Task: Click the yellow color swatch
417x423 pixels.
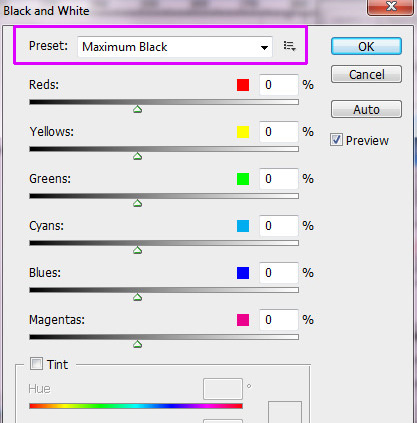Action: 243,132
